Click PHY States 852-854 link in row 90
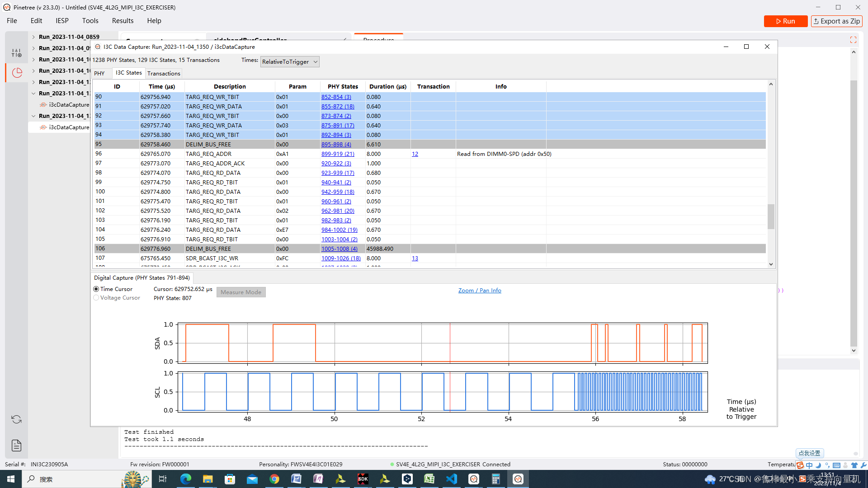 point(336,97)
